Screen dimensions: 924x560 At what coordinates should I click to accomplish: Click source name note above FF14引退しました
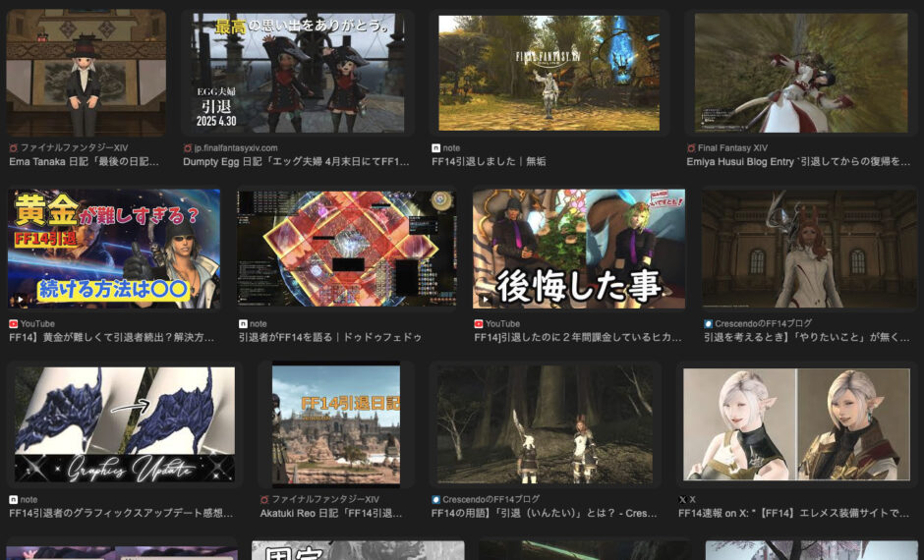[x=451, y=147]
